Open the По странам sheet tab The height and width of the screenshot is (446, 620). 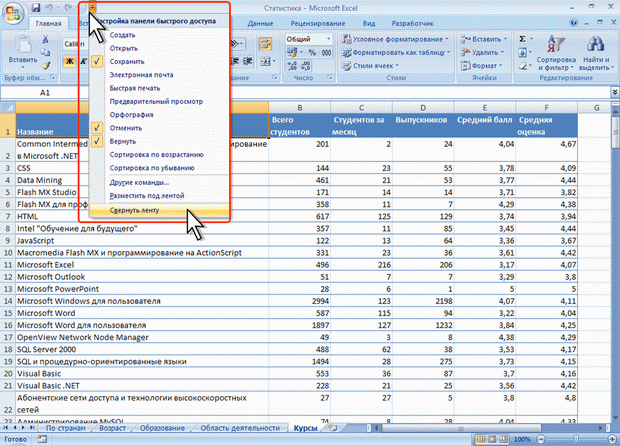(x=66, y=428)
